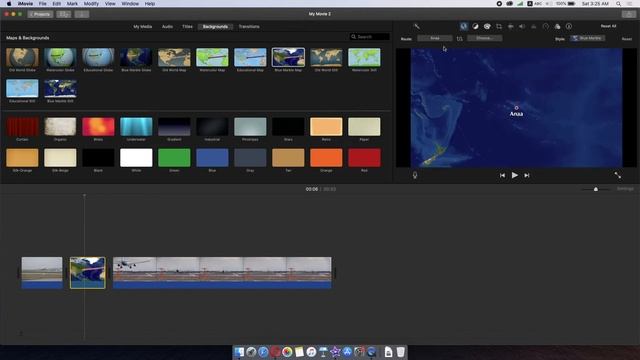Select the Orange solid background swatch

326,158
